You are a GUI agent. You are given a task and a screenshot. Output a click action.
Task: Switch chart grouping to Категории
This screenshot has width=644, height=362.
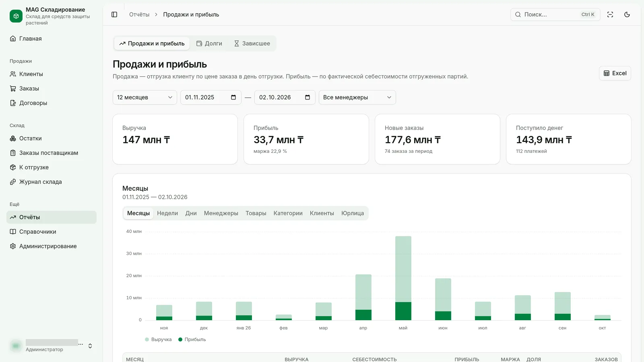(288, 213)
